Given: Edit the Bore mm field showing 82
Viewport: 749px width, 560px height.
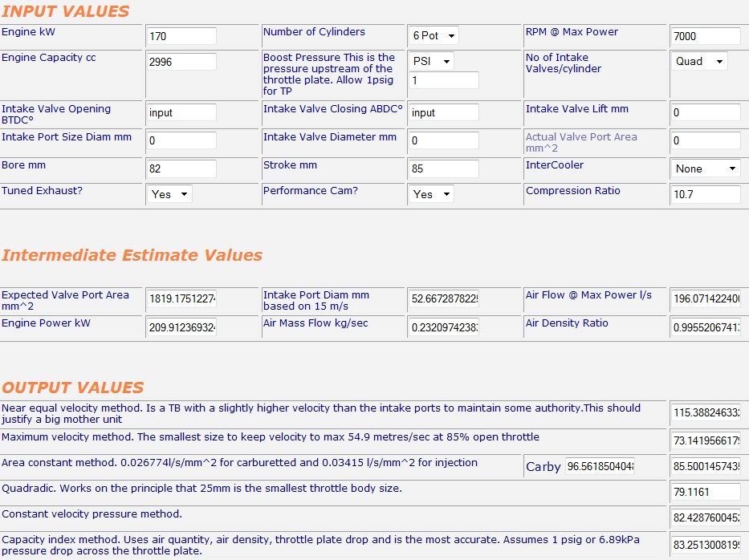Looking at the screenshot, I should coord(180,169).
